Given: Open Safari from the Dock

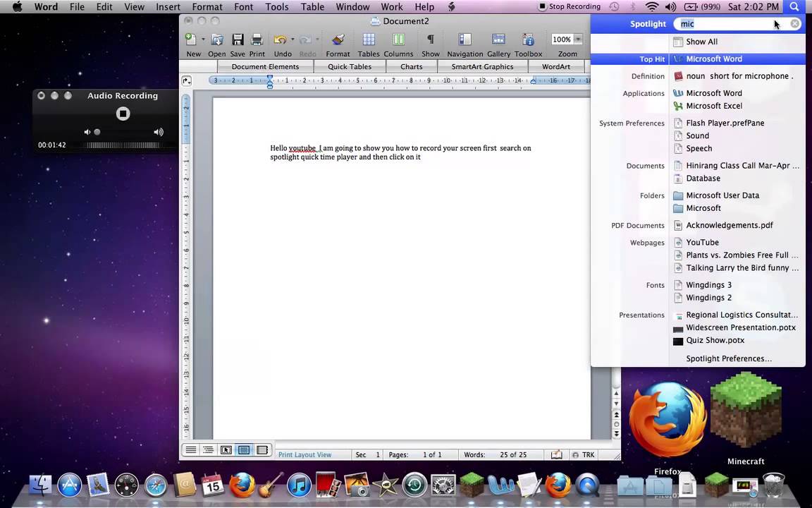Looking at the screenshot, I should pyautogui.click(x=156, y=485).
